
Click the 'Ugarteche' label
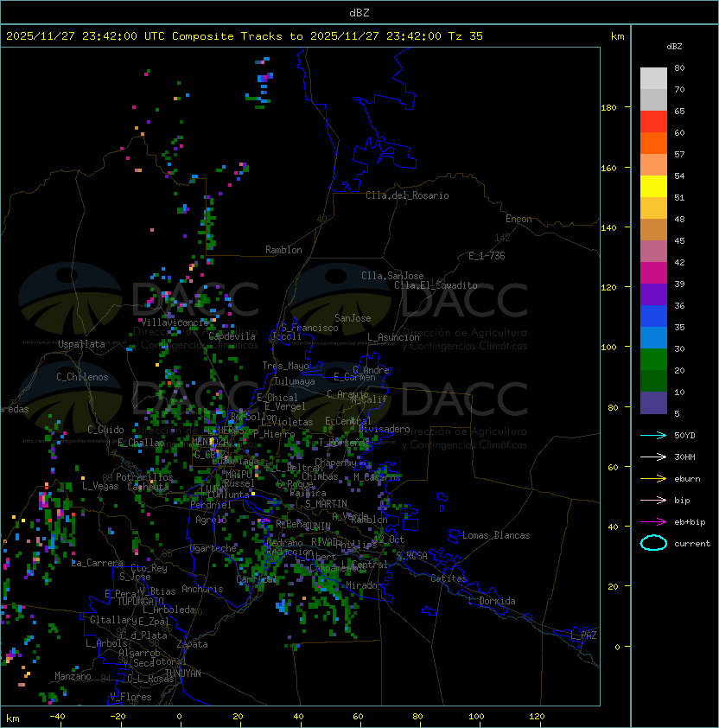(x=213, y=548)
